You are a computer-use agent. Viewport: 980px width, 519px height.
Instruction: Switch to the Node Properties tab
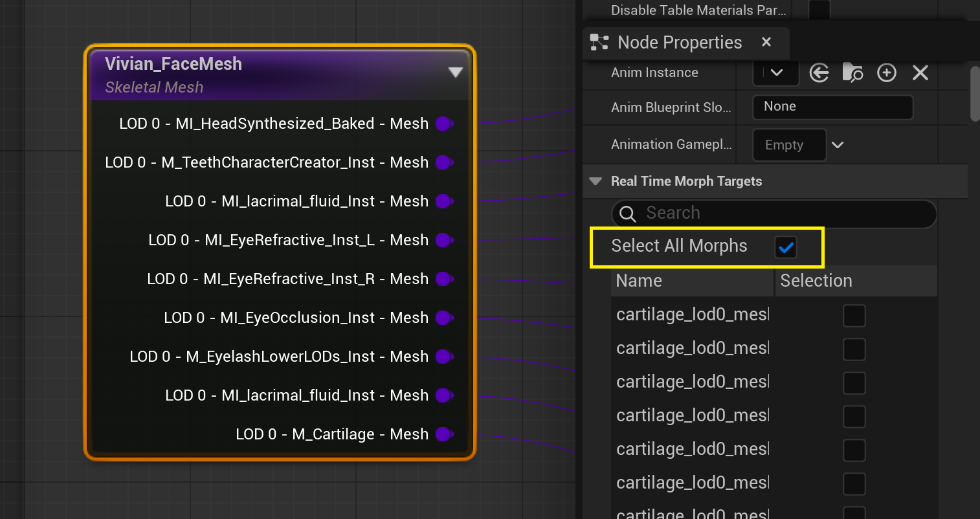[680, 43]
